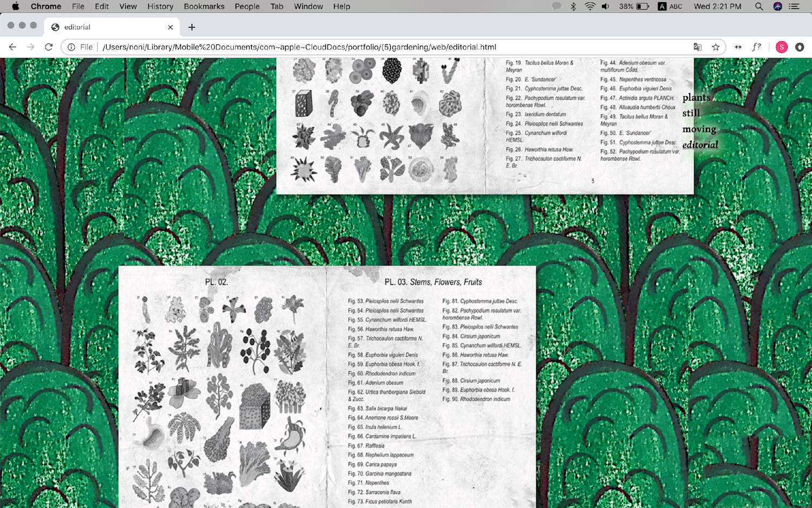The height and width of the screenshot is (508, 812).
Task: Open the Apple menu
Action: click(15, 6)
